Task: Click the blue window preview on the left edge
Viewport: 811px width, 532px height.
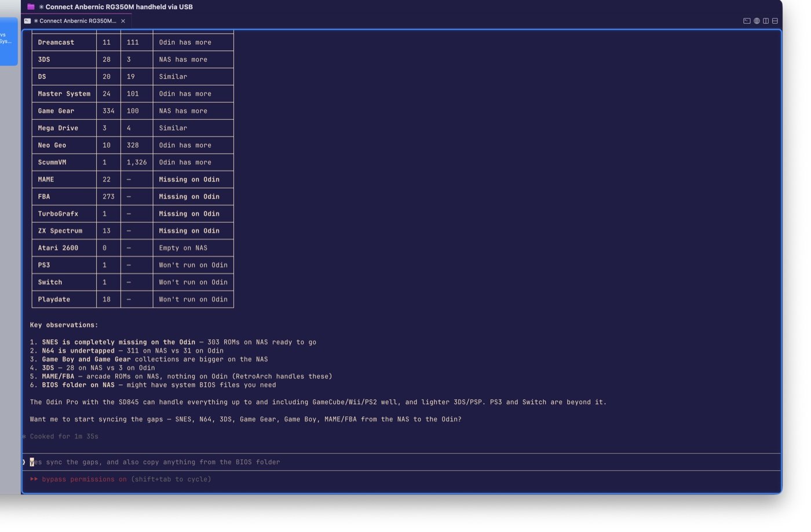Action: click(x=8, y=41)
